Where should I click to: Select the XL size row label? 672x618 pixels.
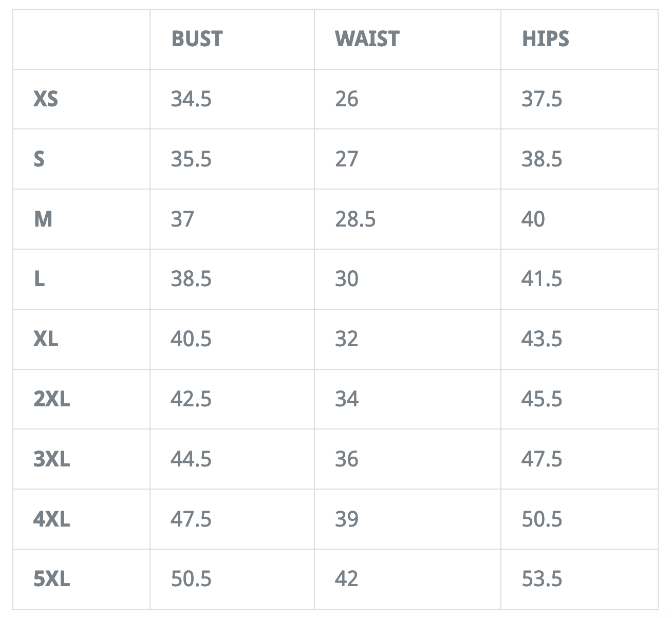[x=46, y=339]
